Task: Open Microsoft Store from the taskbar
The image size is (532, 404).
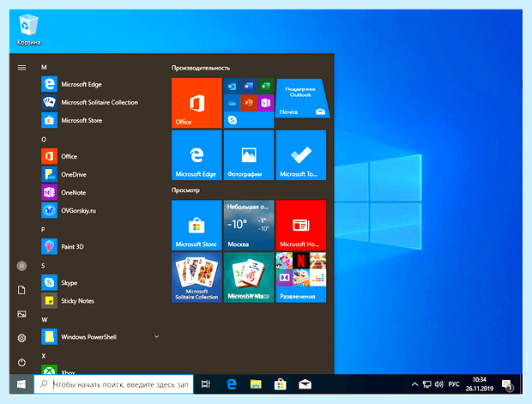Action: (x=281, y=384)
